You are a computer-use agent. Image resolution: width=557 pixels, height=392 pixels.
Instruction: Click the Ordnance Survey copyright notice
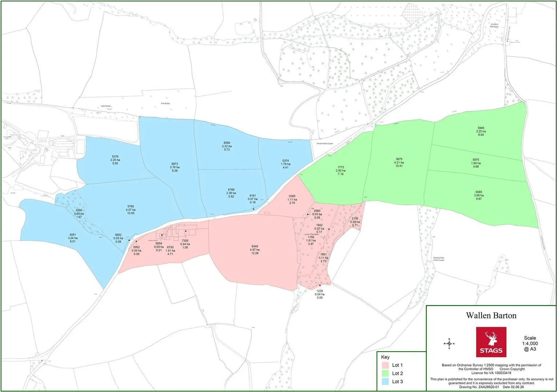coord(491,369)
